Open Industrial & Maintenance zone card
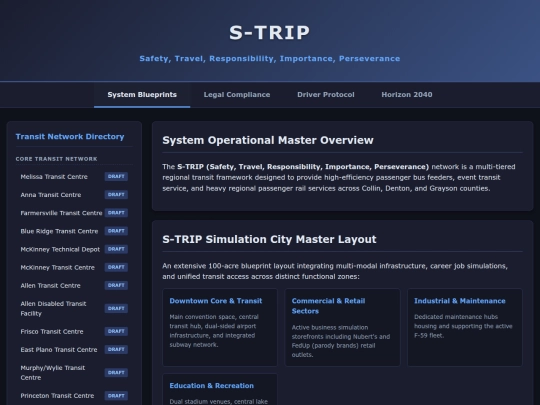 pyautogui.click(x=465, y=327)
